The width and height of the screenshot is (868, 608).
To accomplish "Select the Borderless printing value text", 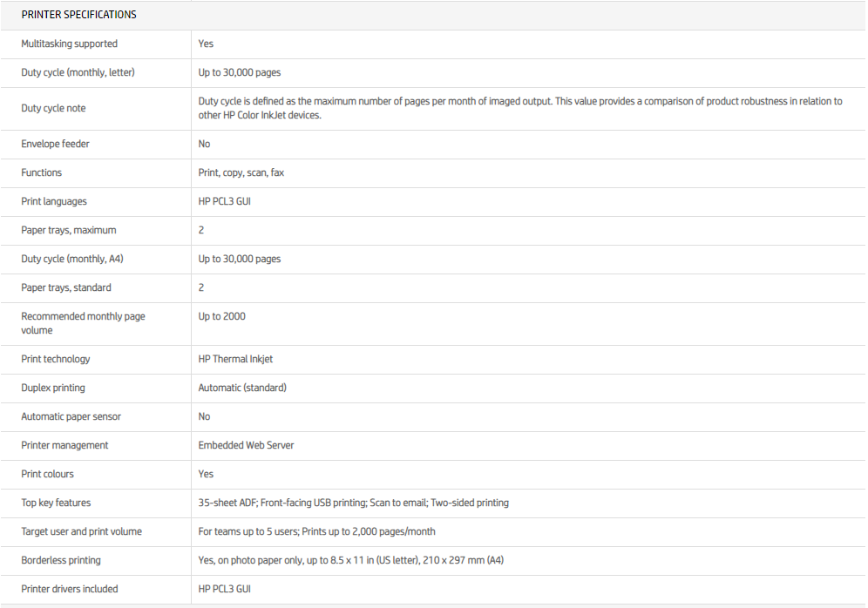I will tap(350, 560).
